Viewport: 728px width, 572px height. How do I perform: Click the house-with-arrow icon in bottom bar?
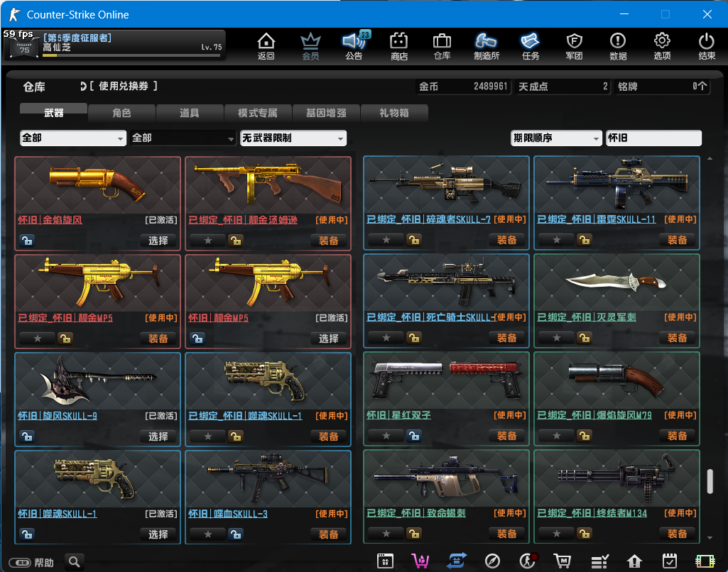click(x=634, y=561)
